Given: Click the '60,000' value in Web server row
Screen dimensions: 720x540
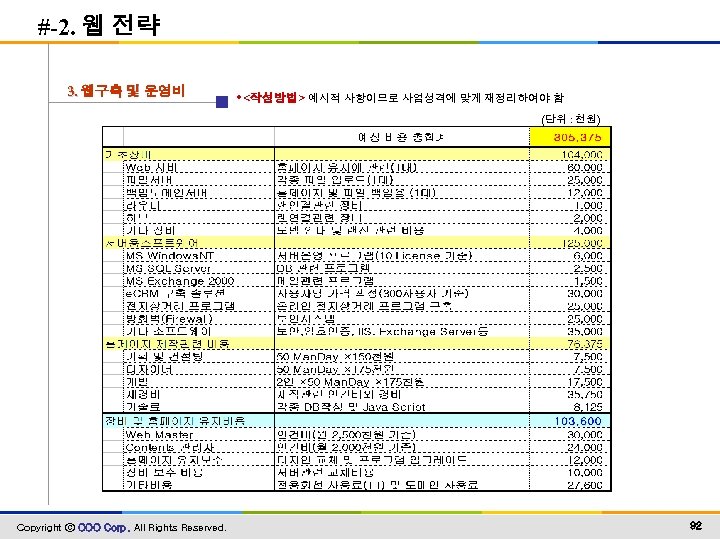Looking at the screenshot, I should pos(585,168).
